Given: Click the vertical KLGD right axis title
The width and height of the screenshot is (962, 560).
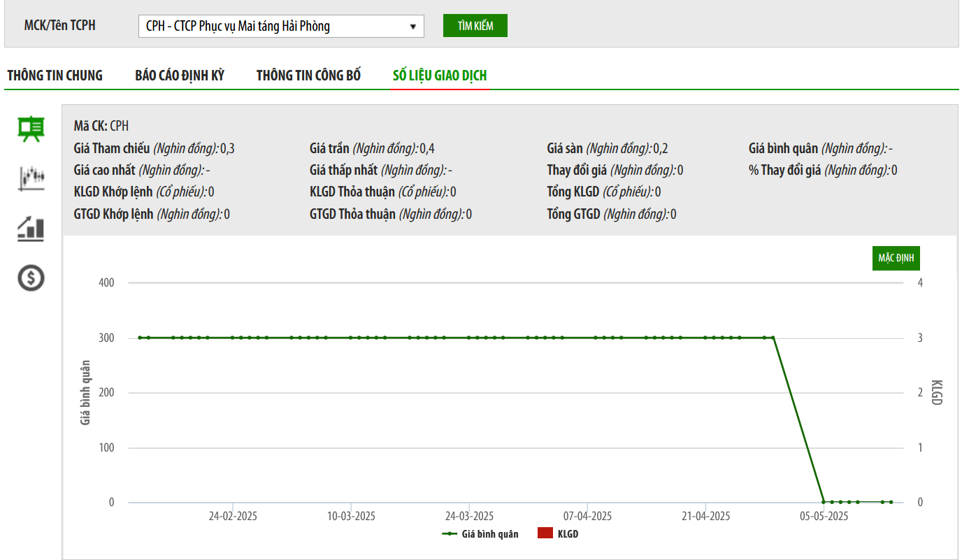Looking at the screenshot, I should tap(937, 392).
